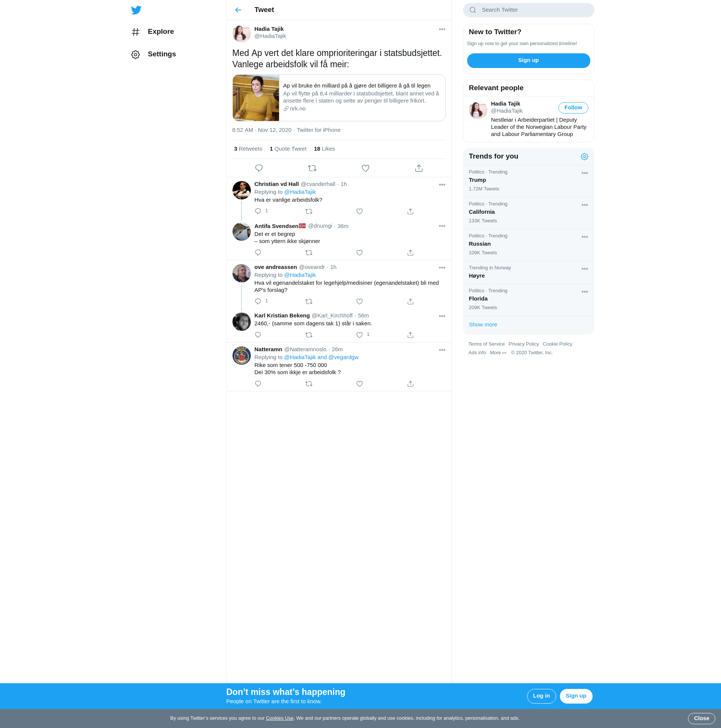
Task: Click the Search Twitter field
Action: tap(528, 10)
